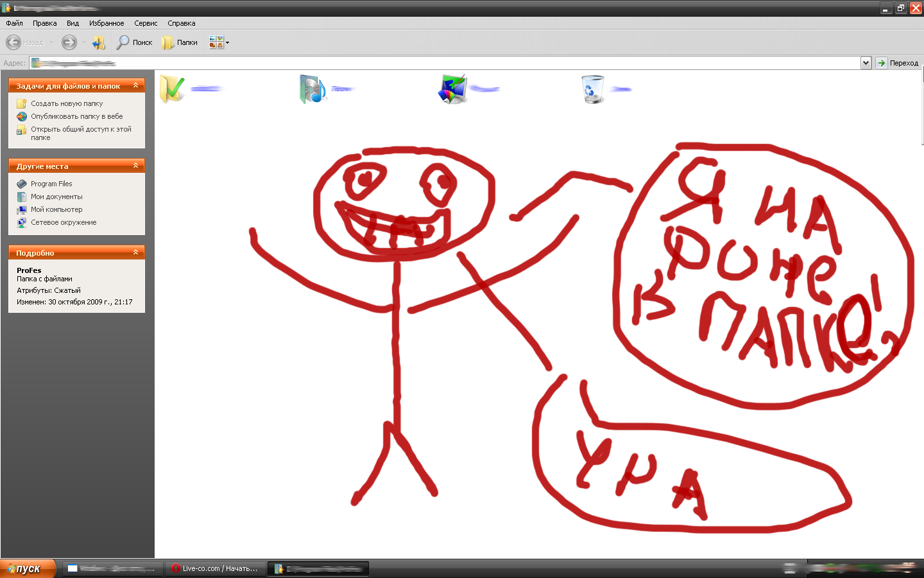924x578 pixels.
Task: Click the Создать новую папку link
Action: (x=67, y=103)
